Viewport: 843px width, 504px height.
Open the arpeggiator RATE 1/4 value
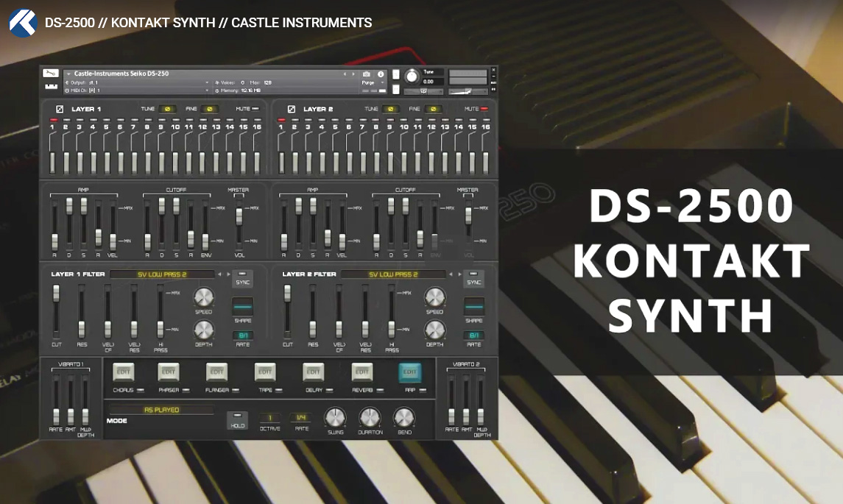pos(301,418)
